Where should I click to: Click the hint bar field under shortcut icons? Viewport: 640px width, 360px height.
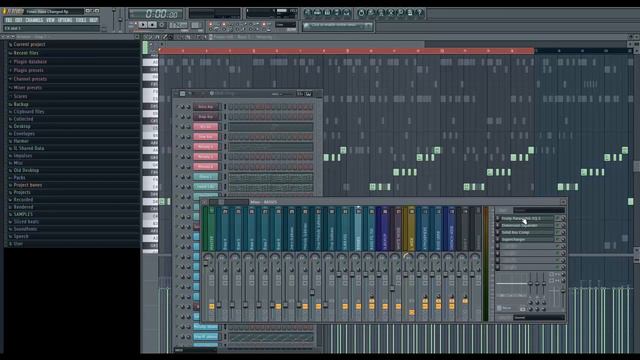click(338, 27)
